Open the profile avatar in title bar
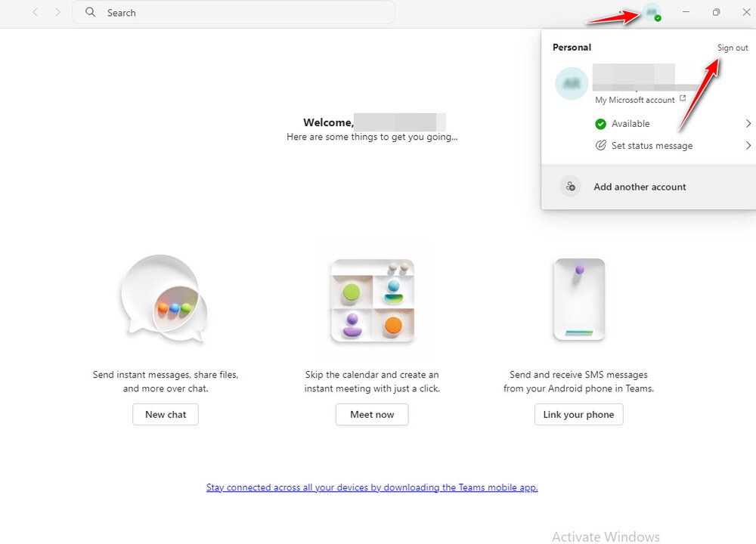 click(652, 13)
